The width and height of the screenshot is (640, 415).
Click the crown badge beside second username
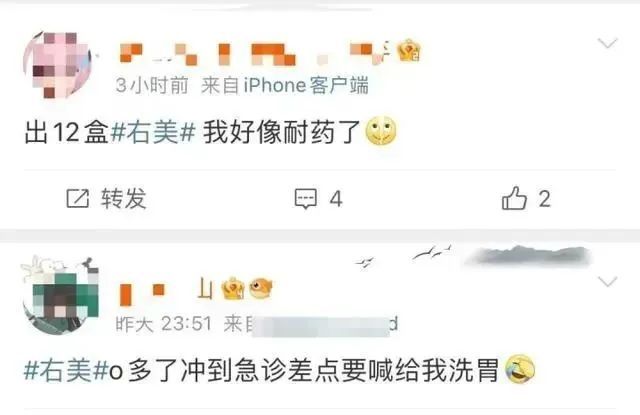point(233,289)
